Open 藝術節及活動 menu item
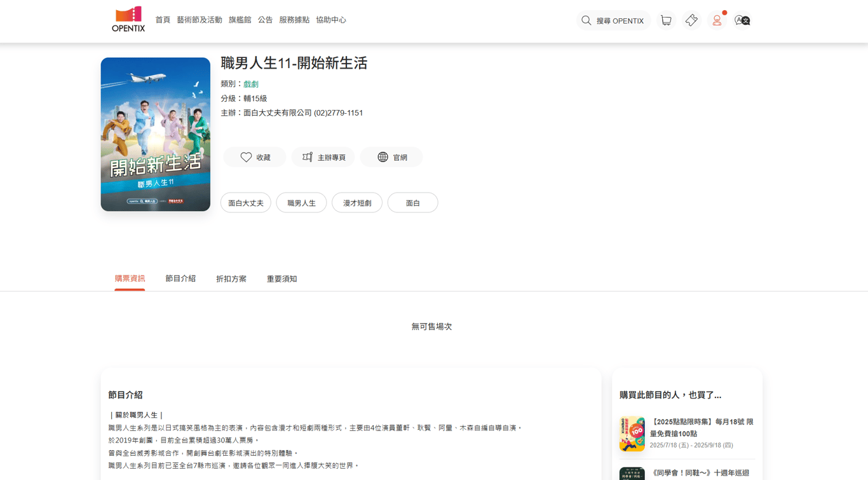This screenshot has height=480, width=868. pos(200,20)
